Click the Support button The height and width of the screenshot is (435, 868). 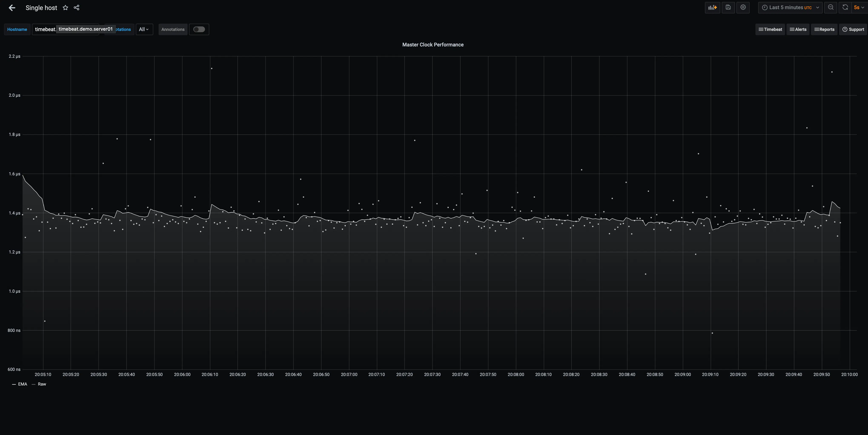[x=853, y=29]
